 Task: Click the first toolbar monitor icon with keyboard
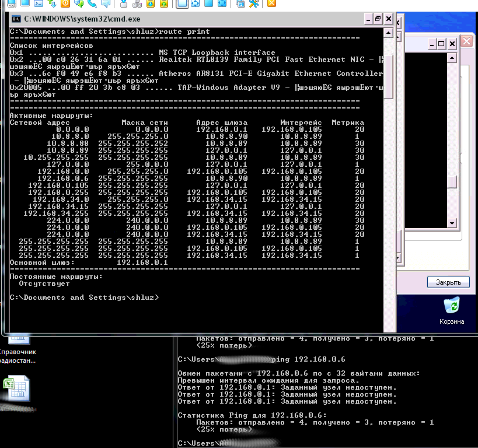(12, 3)
